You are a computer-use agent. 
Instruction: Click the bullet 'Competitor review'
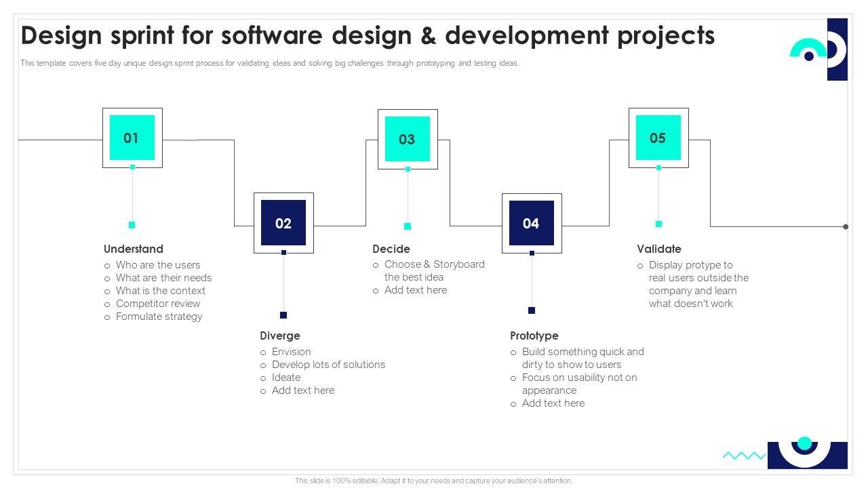158,304
